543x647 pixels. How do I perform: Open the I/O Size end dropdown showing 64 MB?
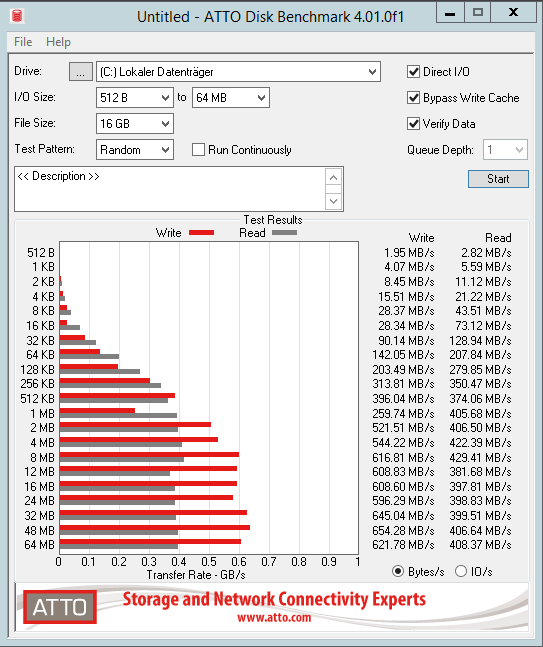coord(231,97)
